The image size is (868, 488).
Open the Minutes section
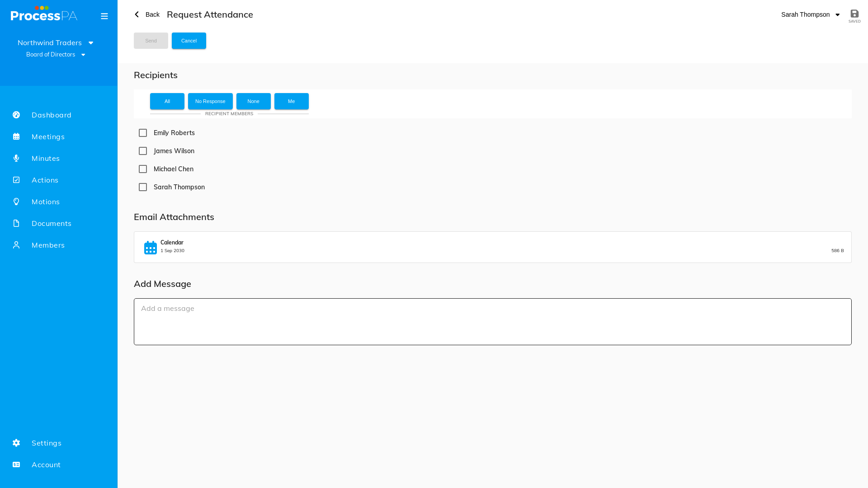click(59, 158)
